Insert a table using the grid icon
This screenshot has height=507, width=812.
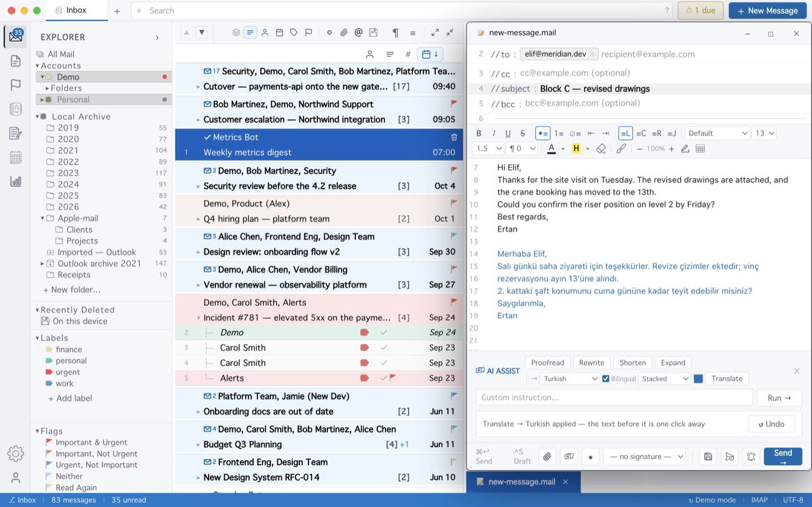tap(700, 149)
